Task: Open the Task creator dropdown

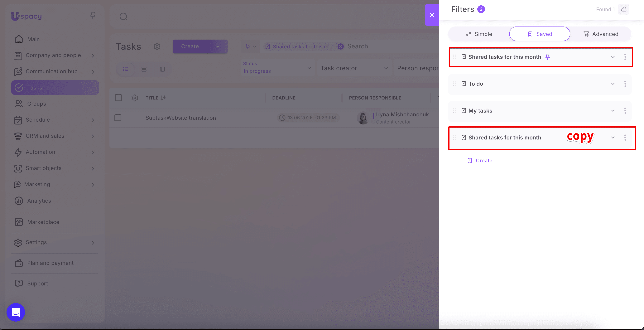Action: [x=354, y=68]
